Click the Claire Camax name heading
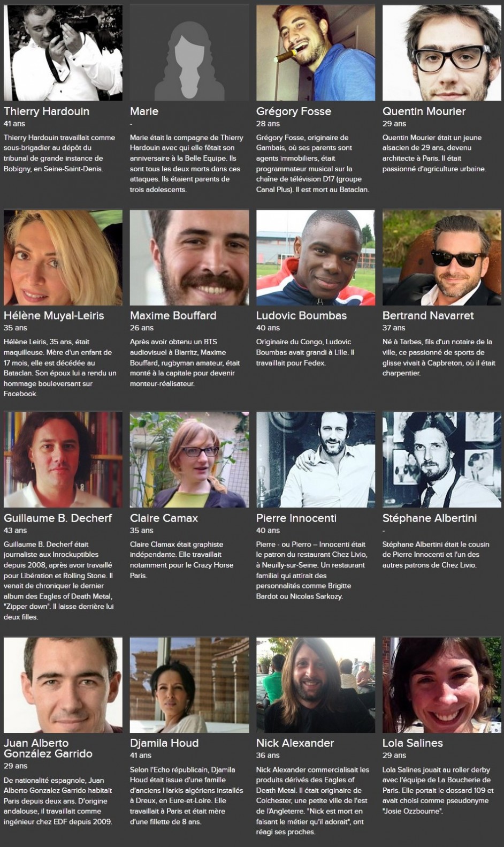Image resolution: width=504 pixels, height=847 pixels. [164, 518]
